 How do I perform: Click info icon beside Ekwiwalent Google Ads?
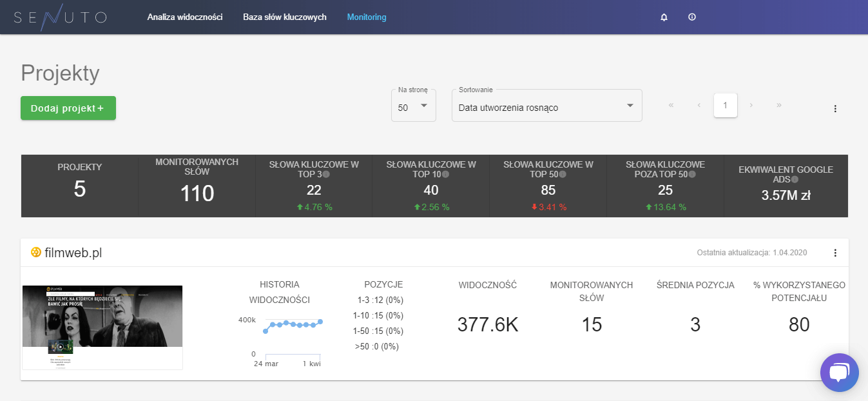795,180
